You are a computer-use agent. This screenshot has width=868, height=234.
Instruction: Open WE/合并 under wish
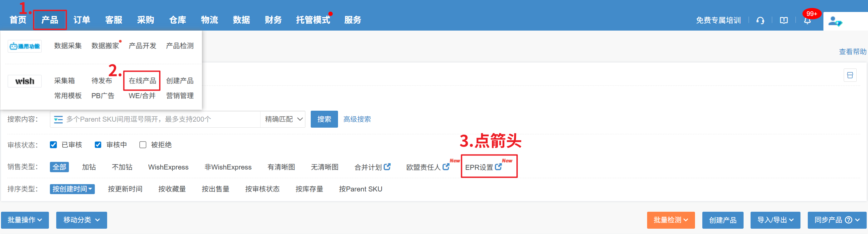click(x=142, y=96)
